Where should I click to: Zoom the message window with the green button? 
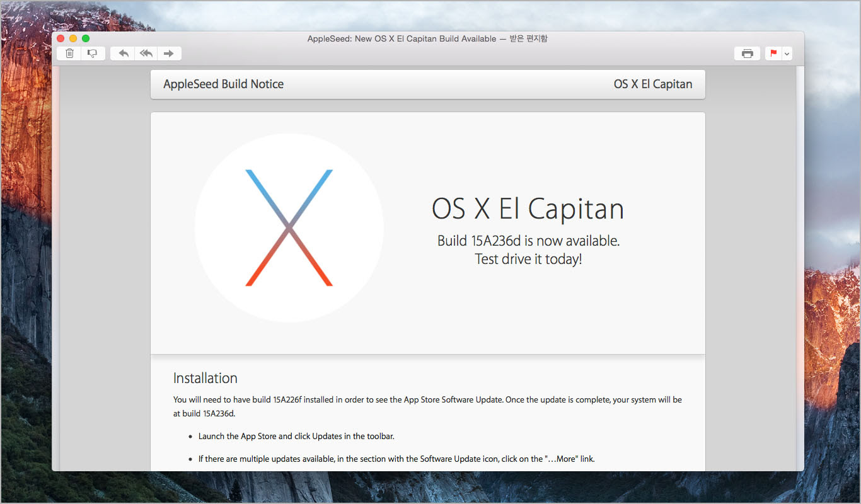pyautogui.click(x=86, y=38)
